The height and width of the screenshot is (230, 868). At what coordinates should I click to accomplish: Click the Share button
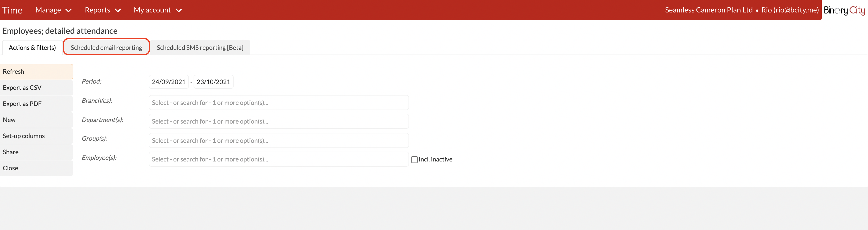point(36,152)
